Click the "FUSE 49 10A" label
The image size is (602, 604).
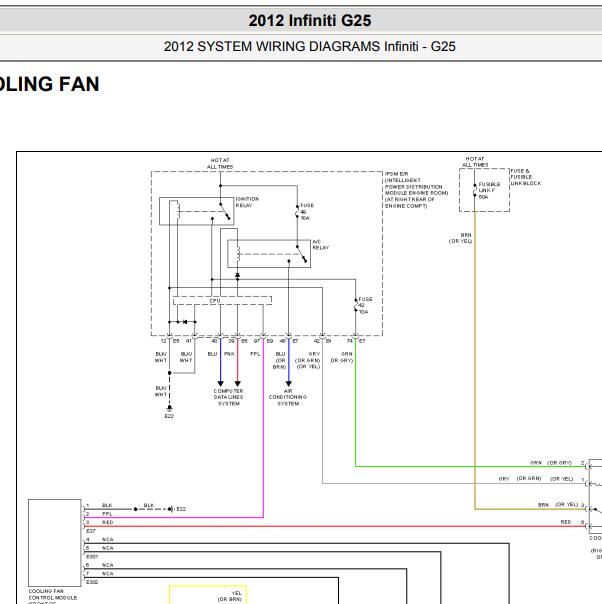coord(307,211)
